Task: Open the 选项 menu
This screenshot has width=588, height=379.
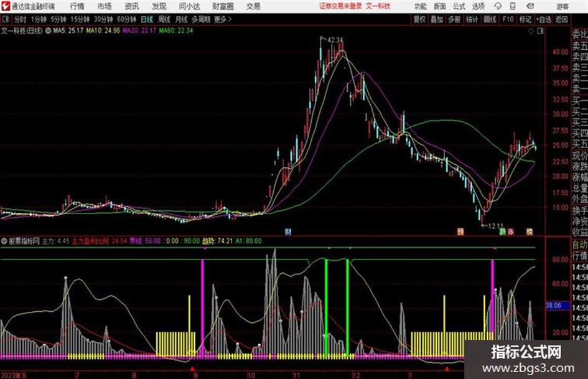Action: 478,6
